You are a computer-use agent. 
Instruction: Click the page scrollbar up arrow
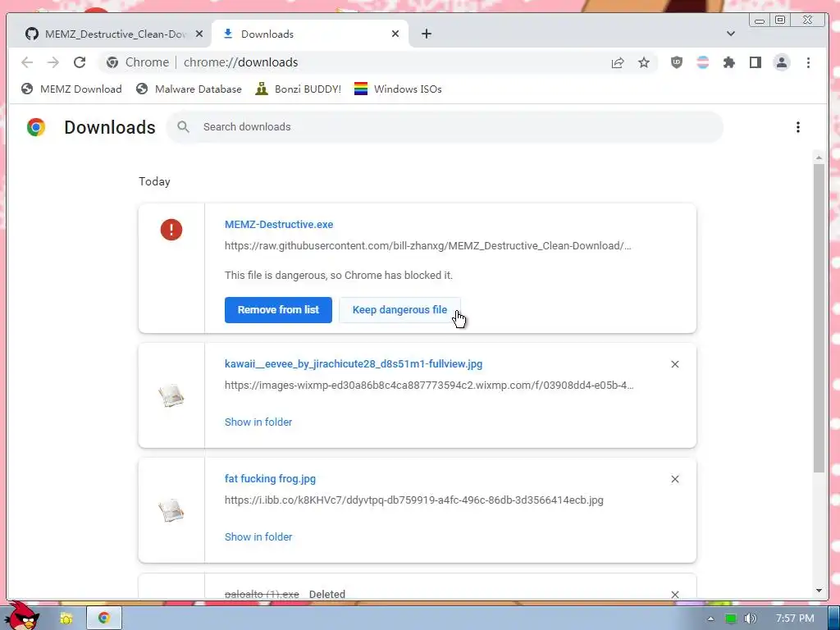coord(819,157)
